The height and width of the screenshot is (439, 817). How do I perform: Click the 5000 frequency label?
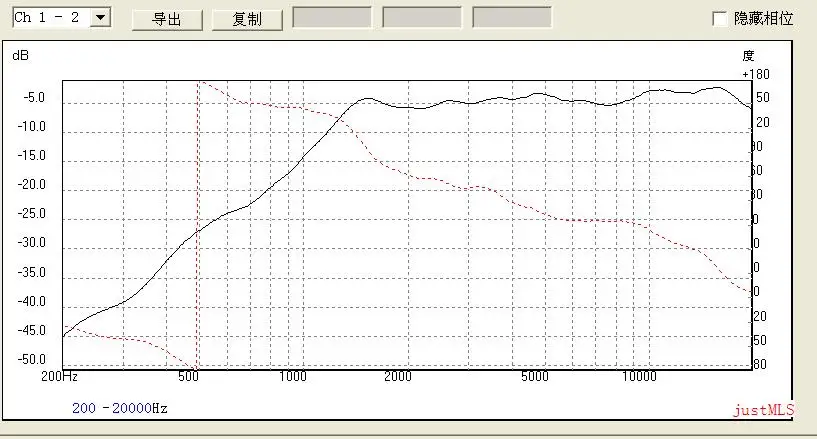[x=535, y=377]
